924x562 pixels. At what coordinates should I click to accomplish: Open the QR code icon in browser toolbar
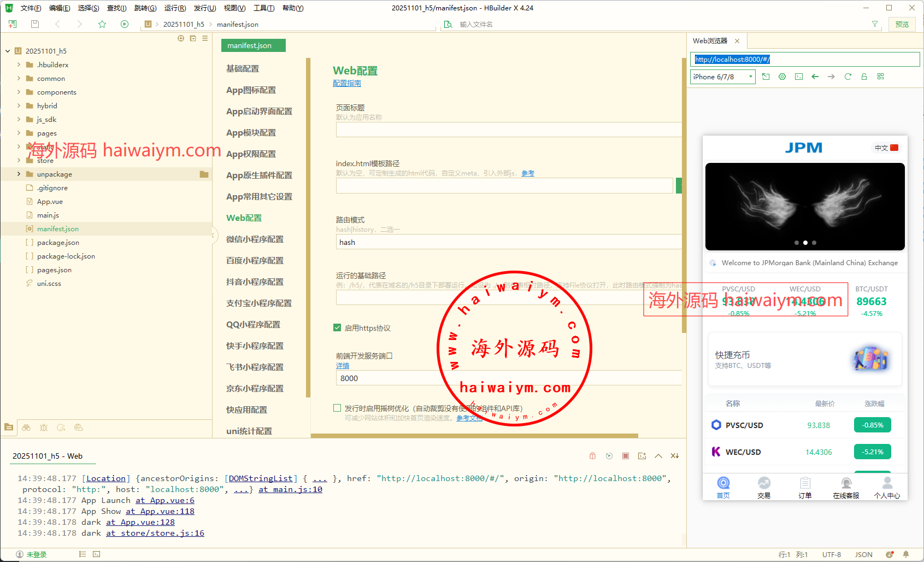(880, 77)
